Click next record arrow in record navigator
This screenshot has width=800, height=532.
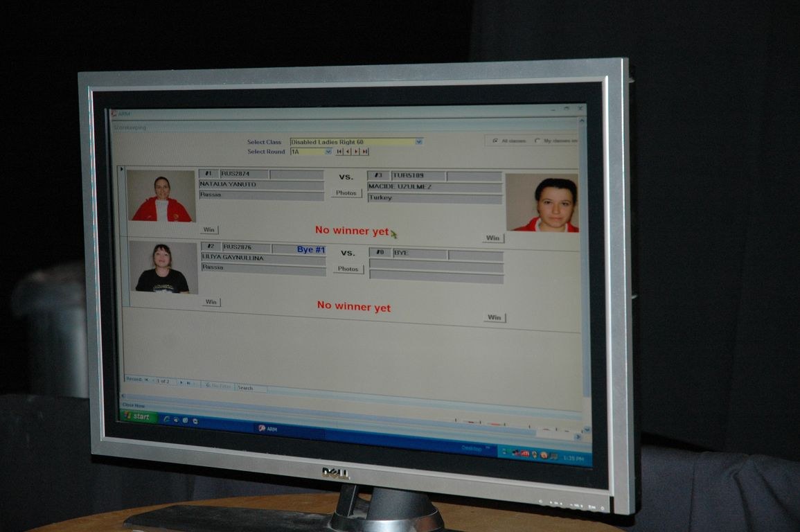(x=181, y=382)
